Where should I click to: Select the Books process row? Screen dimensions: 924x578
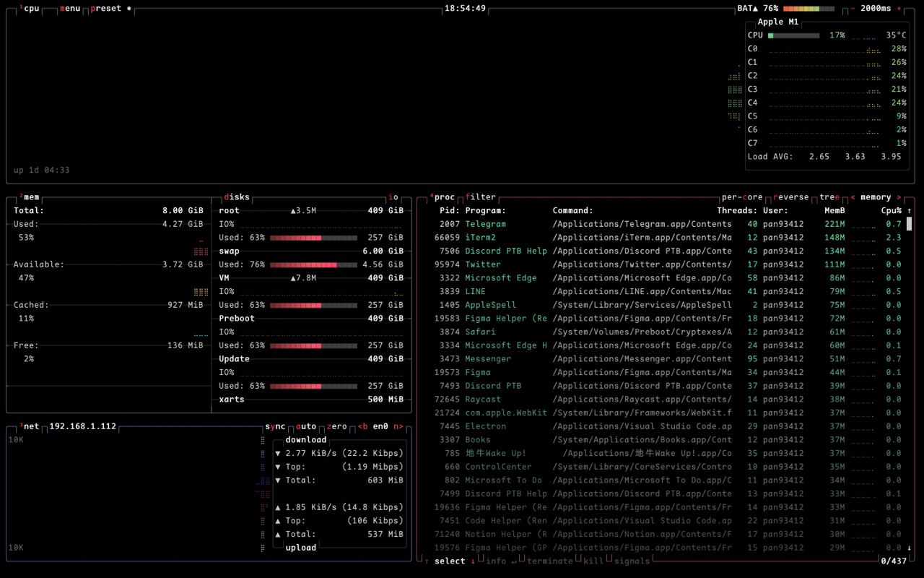[668, 440]
